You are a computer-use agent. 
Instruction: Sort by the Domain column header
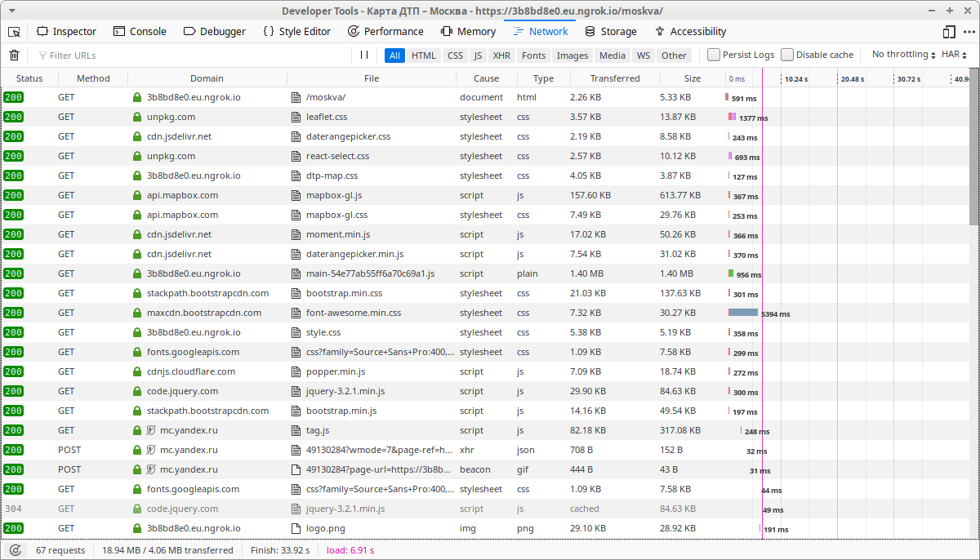[207, 78]
